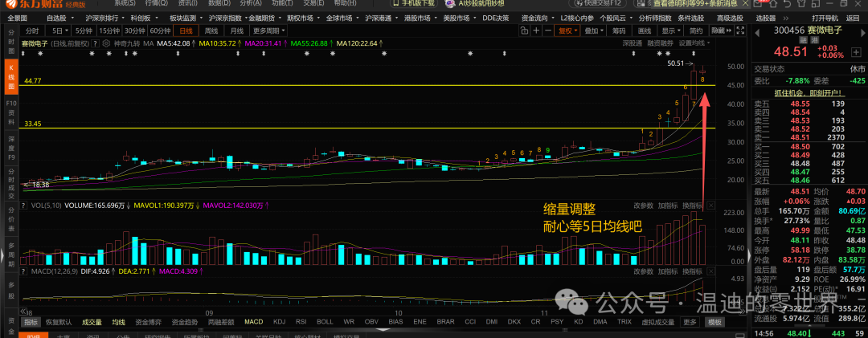
Task: Open 分析(A) menu
Action: tap(250, 2)
